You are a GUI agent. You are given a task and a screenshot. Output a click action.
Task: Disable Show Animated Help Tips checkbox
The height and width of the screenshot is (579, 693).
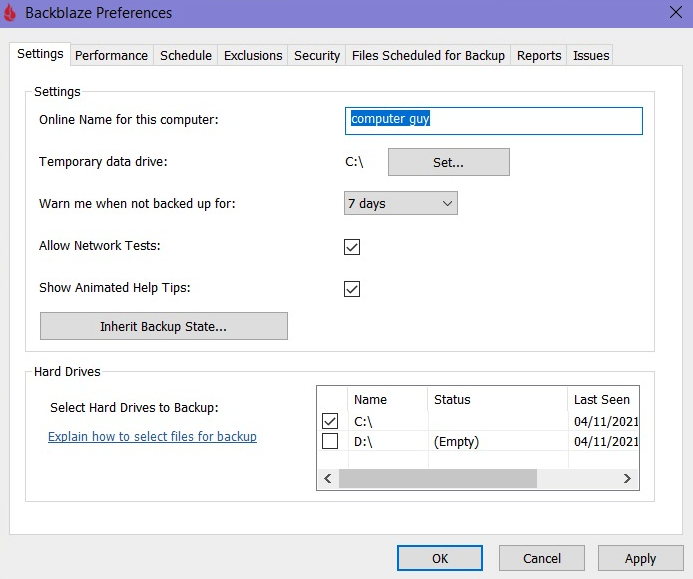[352, 289]
